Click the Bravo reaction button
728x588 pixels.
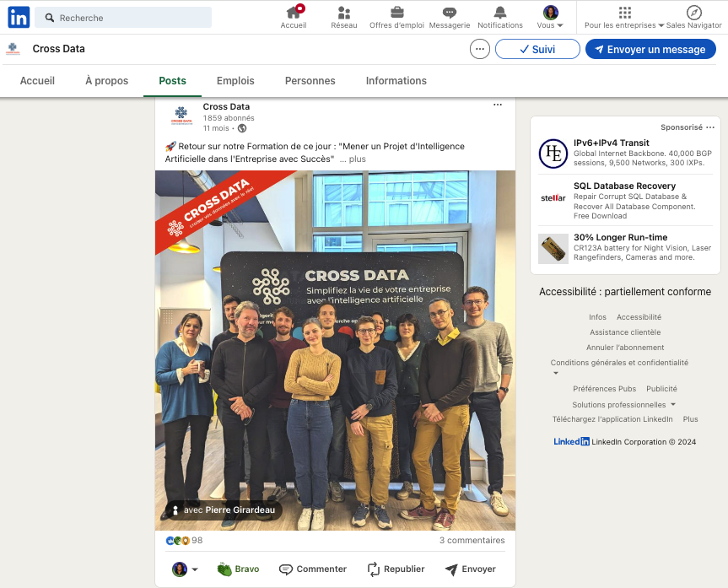coord(238,569)
